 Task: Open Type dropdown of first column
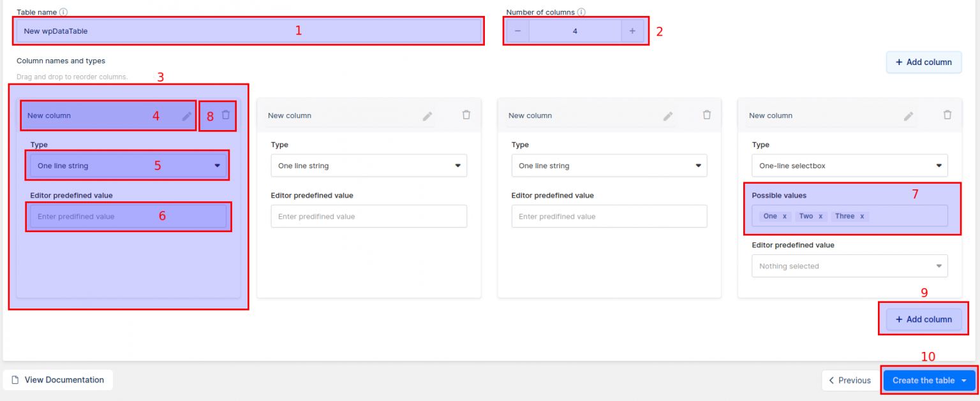[128, 166]
